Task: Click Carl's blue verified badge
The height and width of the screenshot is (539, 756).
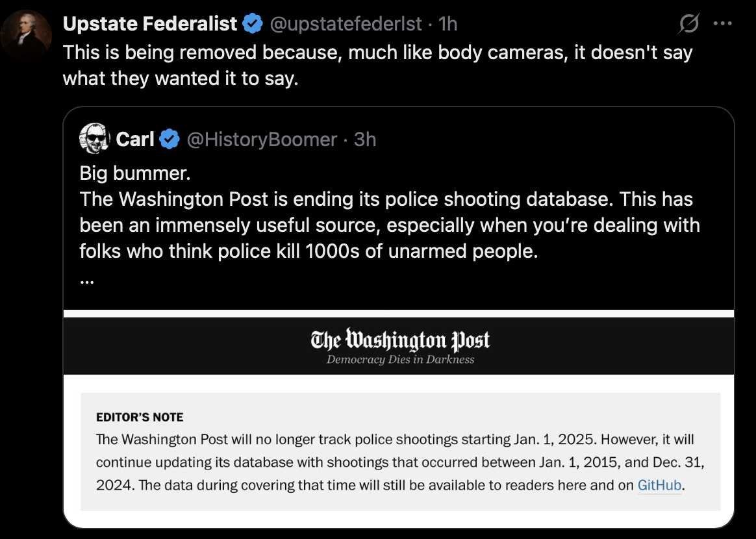Action: click(169, 140)
